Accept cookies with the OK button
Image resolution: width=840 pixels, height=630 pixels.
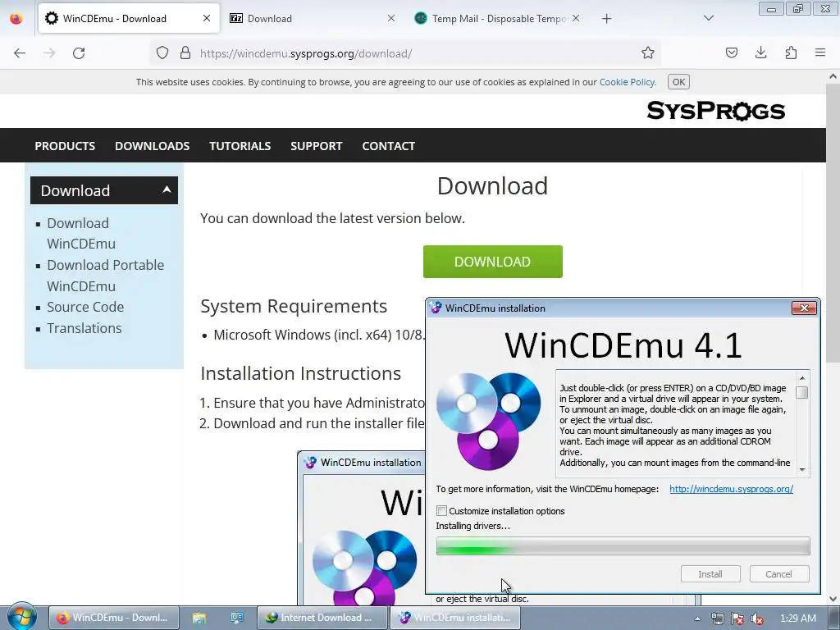coord(678,82)
